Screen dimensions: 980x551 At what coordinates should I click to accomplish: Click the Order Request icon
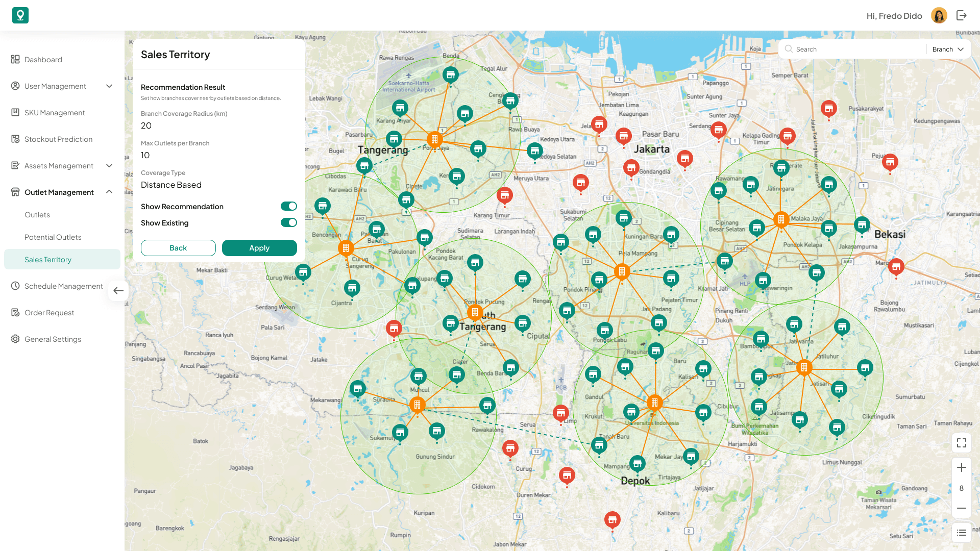point(15,313)
